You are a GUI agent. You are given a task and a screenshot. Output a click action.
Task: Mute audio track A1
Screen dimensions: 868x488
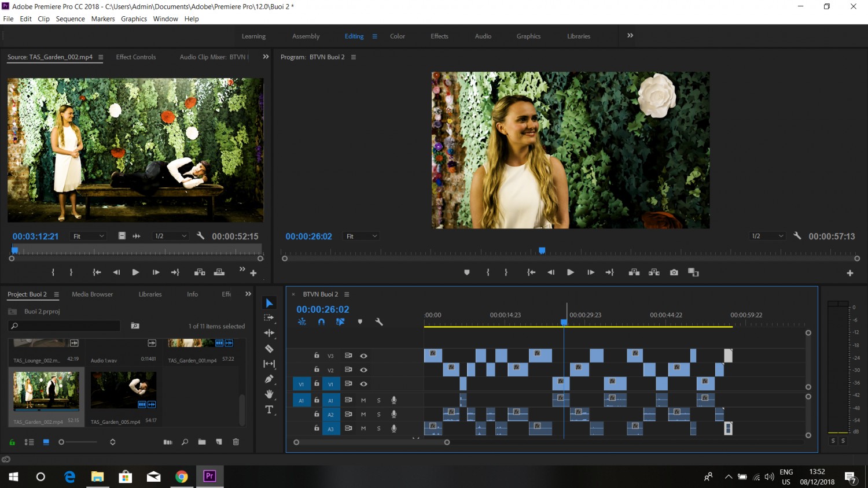(x=363, y=400)
